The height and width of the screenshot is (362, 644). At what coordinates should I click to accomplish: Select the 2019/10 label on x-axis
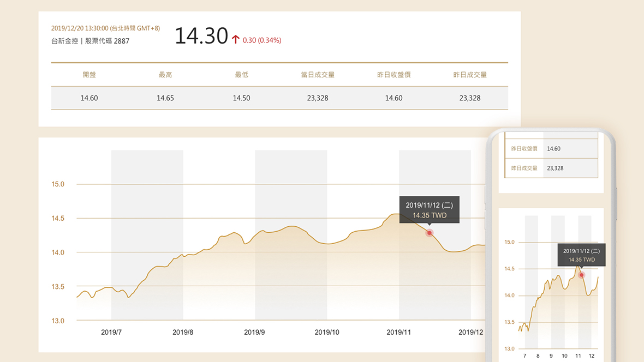tap(327, 332)
